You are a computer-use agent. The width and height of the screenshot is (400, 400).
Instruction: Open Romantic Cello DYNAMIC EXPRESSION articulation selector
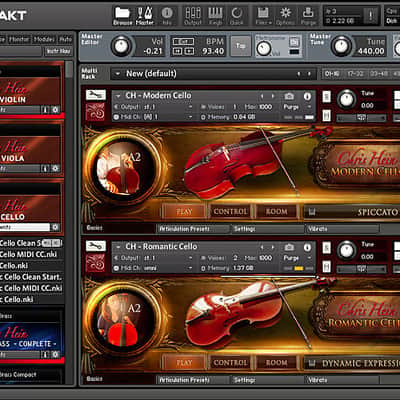(352, 363)
